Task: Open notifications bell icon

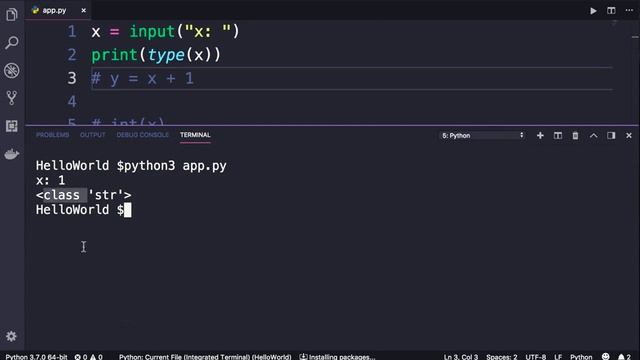Action: coord(624,357)
